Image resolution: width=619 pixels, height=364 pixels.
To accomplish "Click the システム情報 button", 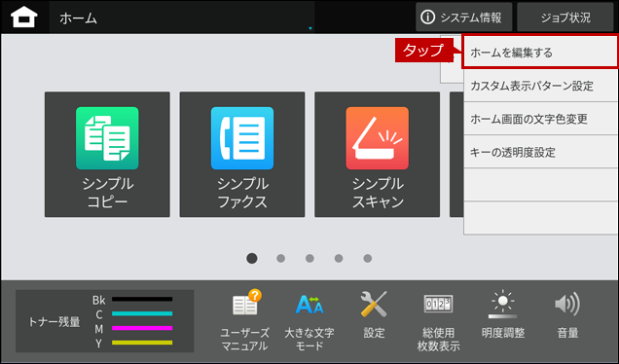I will click(x=464, y=18).
